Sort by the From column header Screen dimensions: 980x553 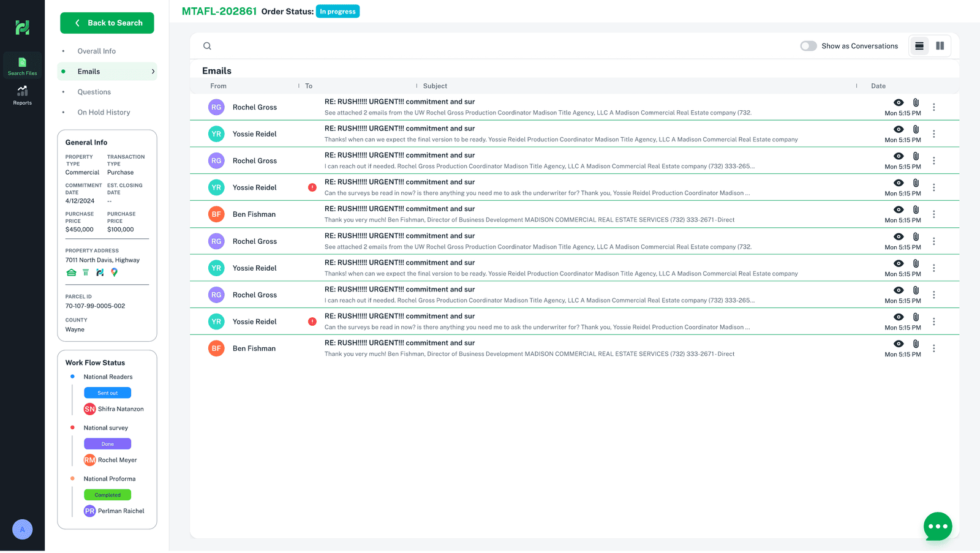pos(218,86)
